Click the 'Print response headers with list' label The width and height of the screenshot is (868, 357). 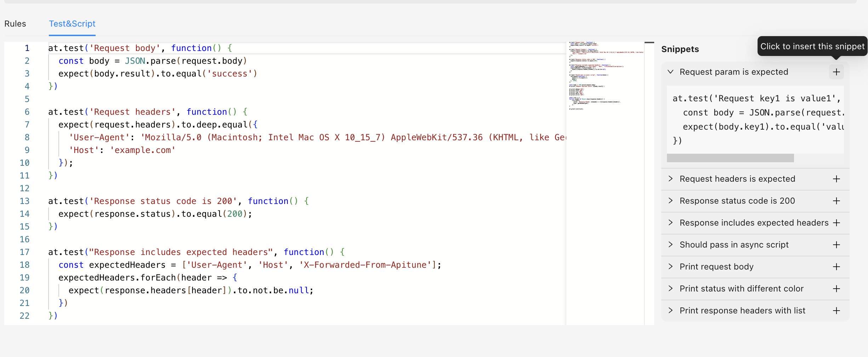[x=742, y=311]
